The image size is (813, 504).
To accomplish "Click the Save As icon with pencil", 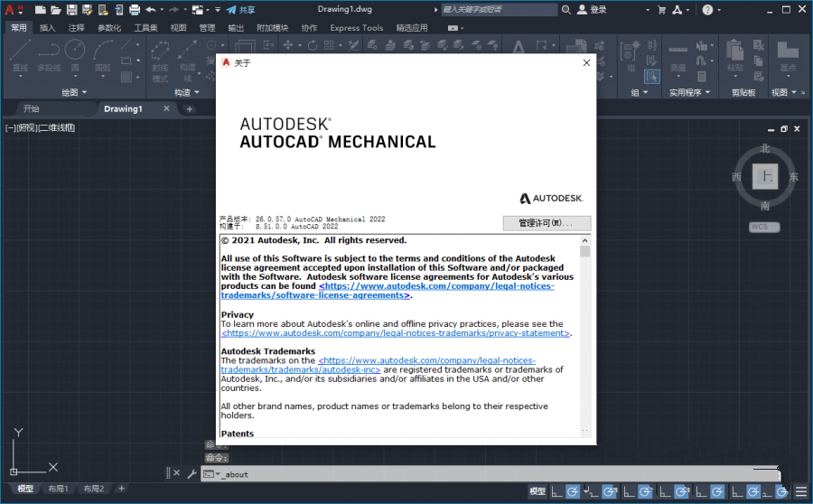I will coord(87,9).
